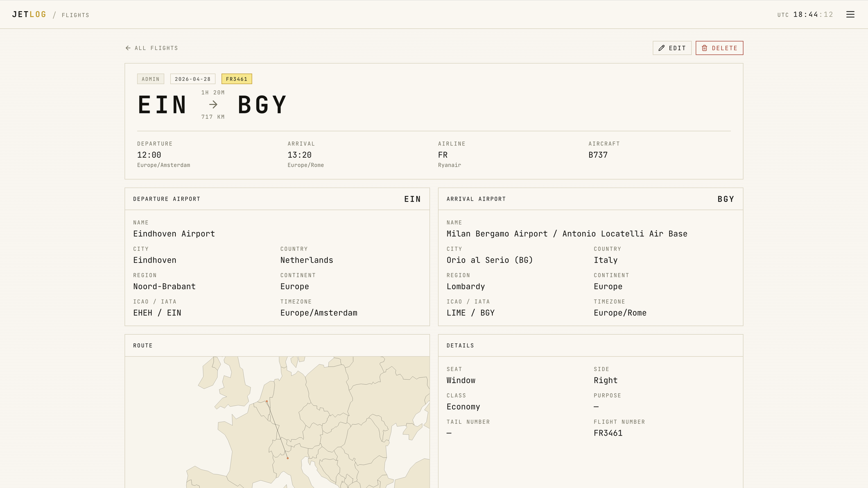Click the UTC clock display
This screenshot has height=488, width=868.
805,14
